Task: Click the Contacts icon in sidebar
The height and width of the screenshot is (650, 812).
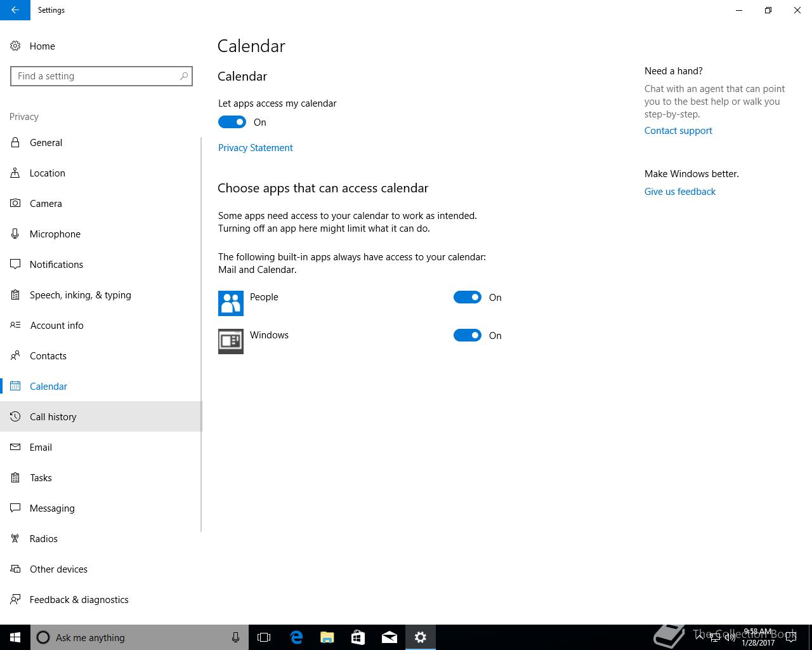Action: (15, 355)
